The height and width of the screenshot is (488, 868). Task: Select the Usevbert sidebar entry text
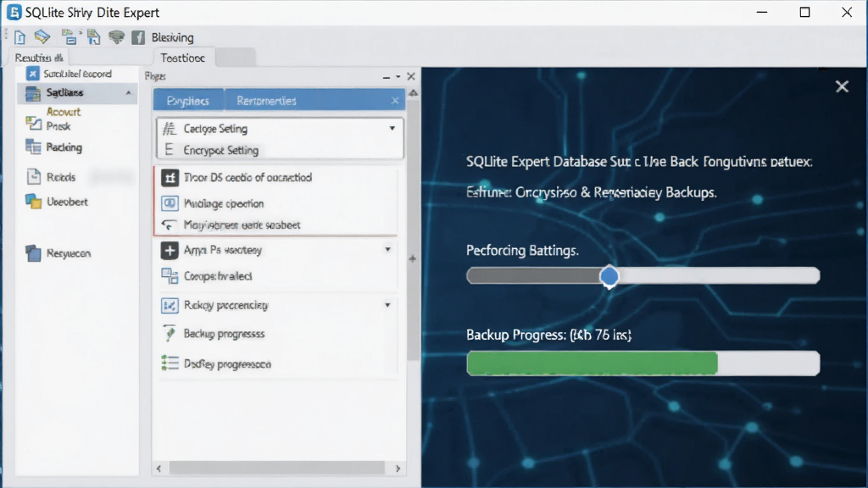coord(67,202)
